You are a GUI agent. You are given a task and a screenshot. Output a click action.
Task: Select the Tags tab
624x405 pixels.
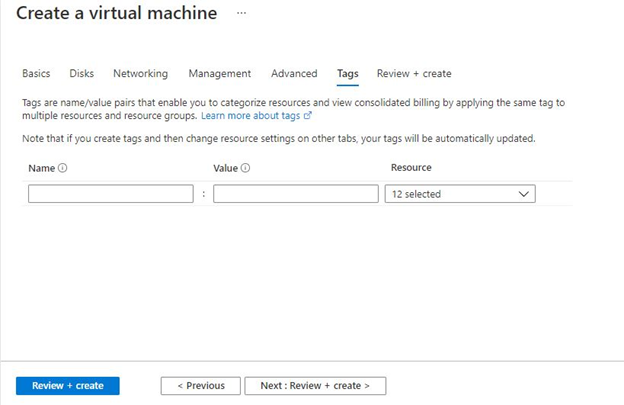[x=347, y=73]
